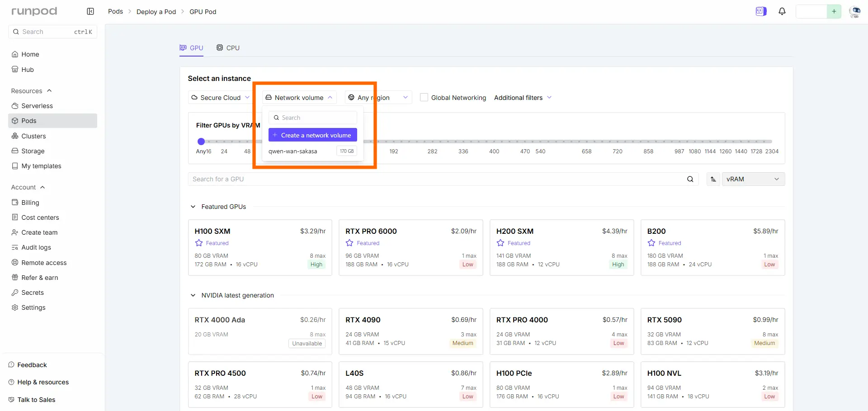Select the RTX PRO 6000 card
The height and width of the screenshot is (411, 868).
pos(410,248)
